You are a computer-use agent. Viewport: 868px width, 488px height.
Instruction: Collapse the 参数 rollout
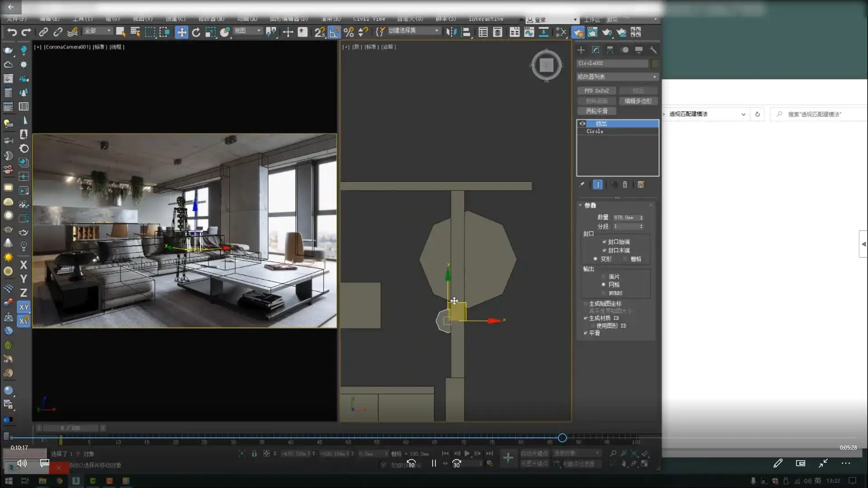590,205
